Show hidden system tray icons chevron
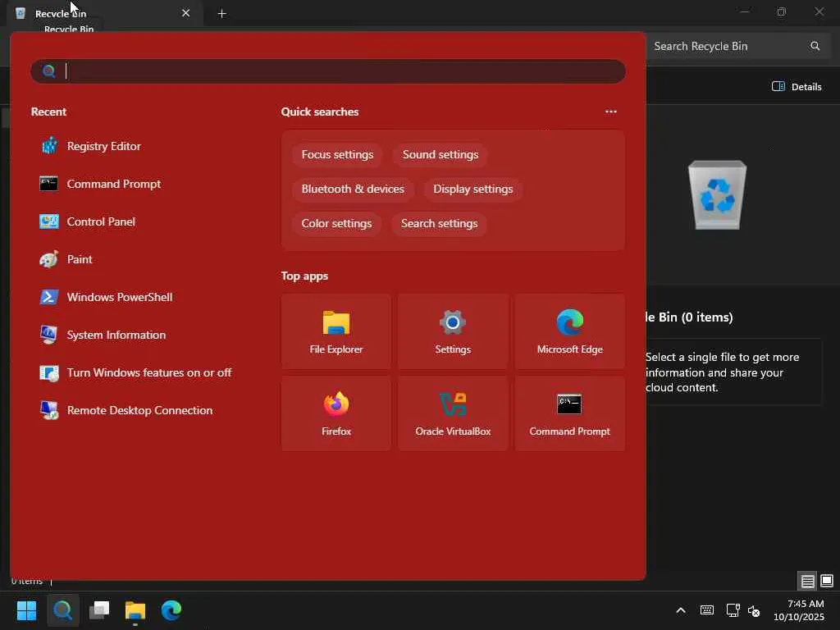Image resolution: width=840 pixels, height=630 pixels. point(681,610)
